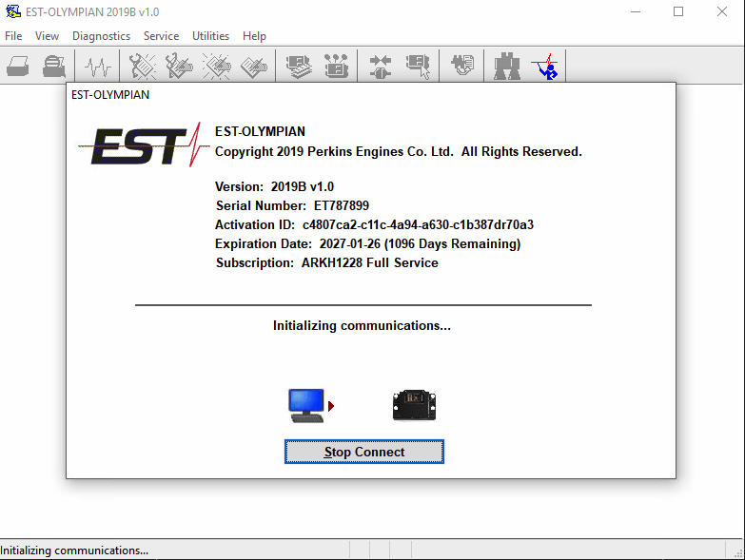Screen dimensions: 745x560
Task: Click the Connect/Disconnect plug icon
Action: pos(380,67)
